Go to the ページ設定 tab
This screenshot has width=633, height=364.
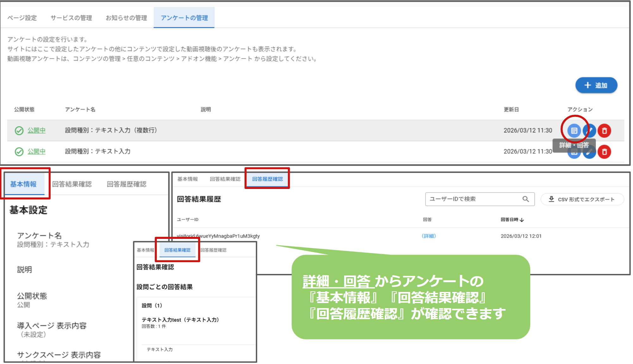[x=22, y=18]
